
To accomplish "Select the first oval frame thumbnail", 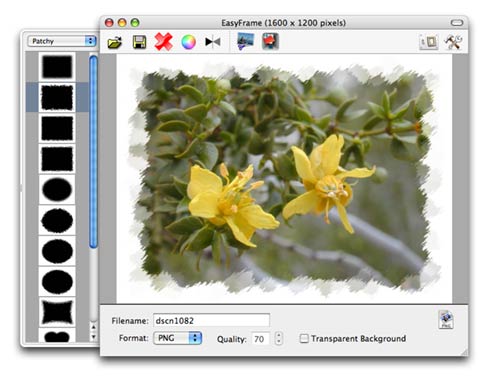I will point(57,189).
